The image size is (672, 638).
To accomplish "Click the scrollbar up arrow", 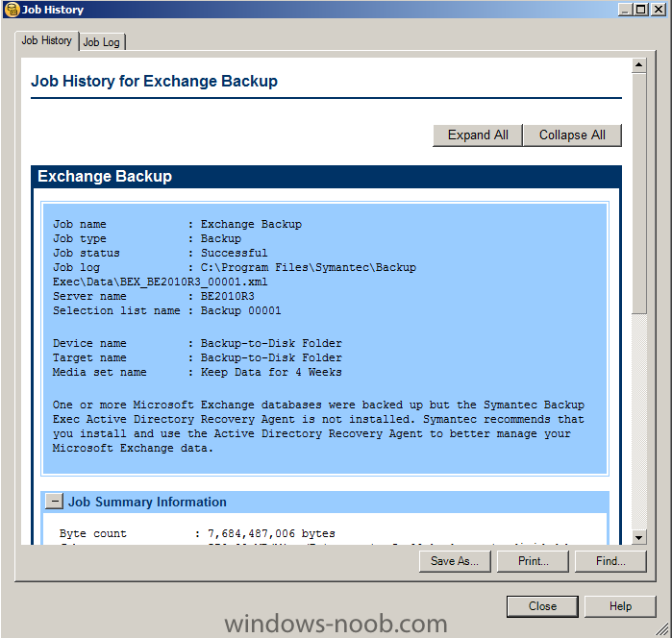I will click(639, 65).
